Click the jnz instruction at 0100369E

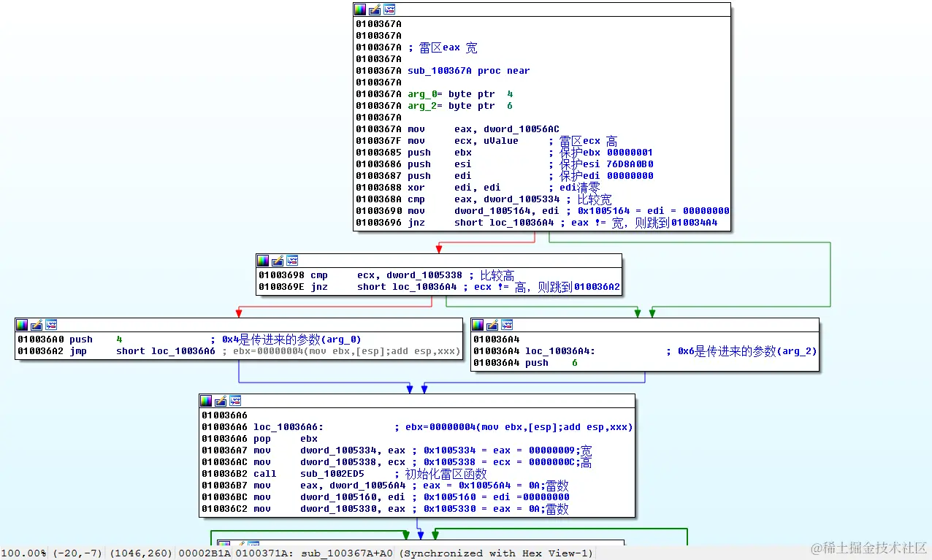point(319,287)
